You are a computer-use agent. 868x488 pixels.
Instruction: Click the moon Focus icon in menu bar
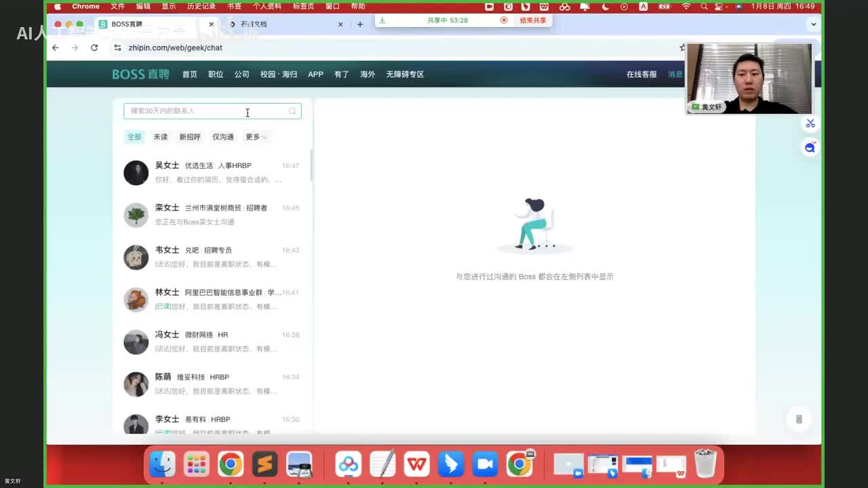[x=606, y=6]
